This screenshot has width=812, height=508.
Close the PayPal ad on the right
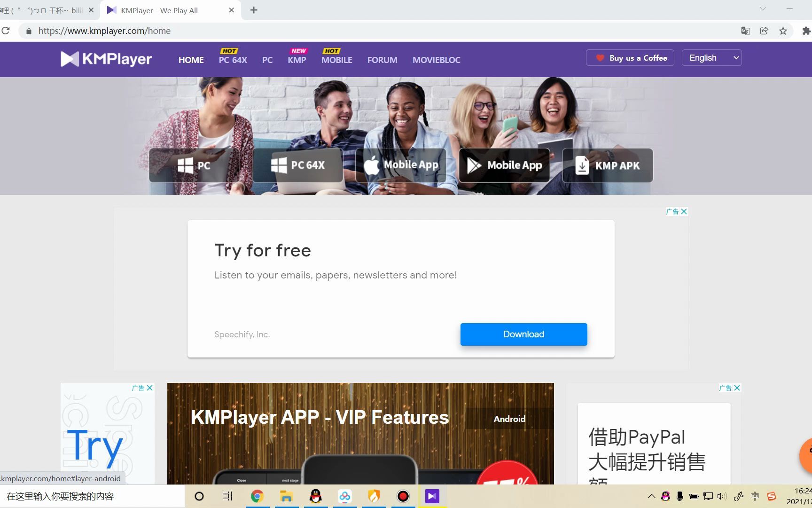tap(737, 388)
